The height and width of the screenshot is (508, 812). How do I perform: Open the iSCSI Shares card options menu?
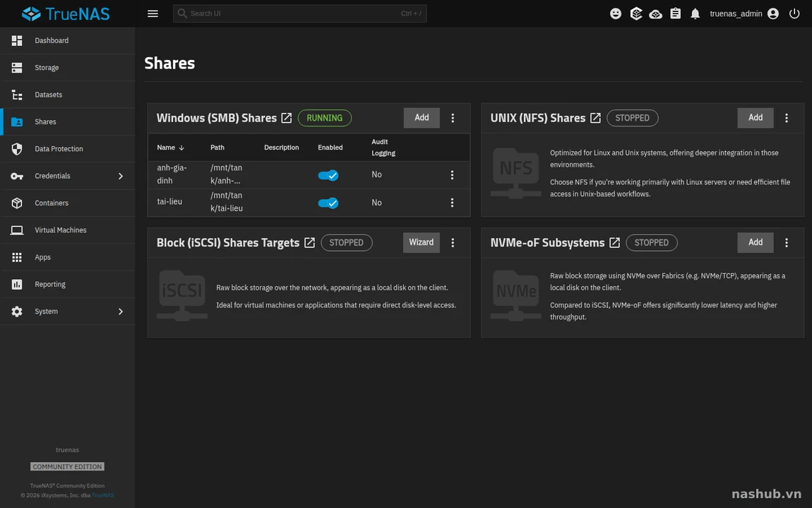pyautogui.click(x=453, y=242)
